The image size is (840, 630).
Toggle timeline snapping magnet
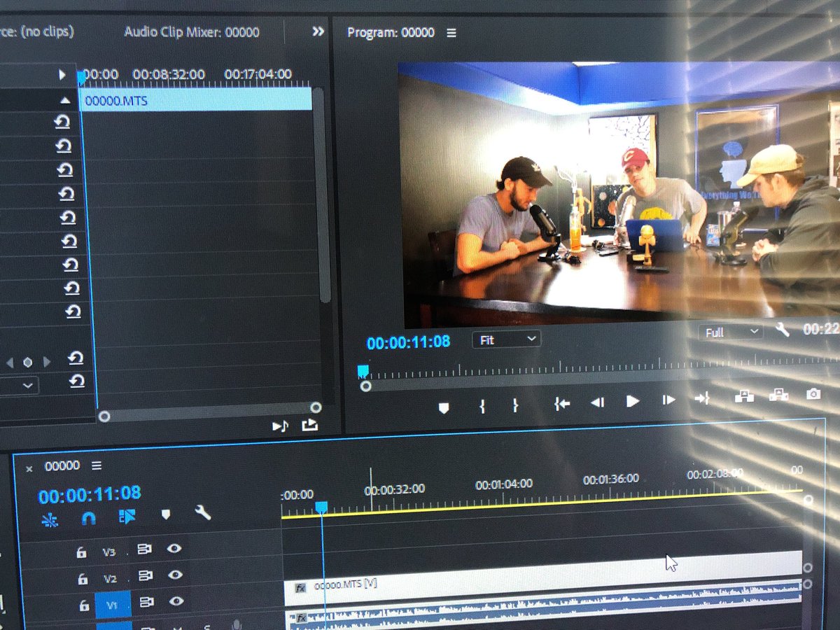[x=88, y=519]
